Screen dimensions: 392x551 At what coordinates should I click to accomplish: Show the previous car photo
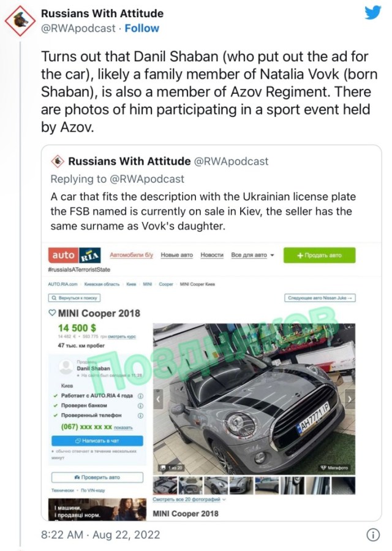pos(157,398)
